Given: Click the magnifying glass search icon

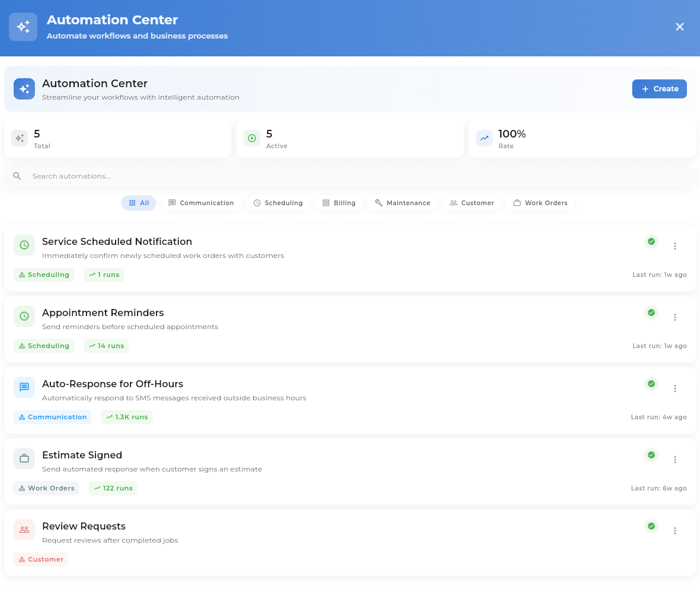Looking at the screenshot, I should [17, 176].
